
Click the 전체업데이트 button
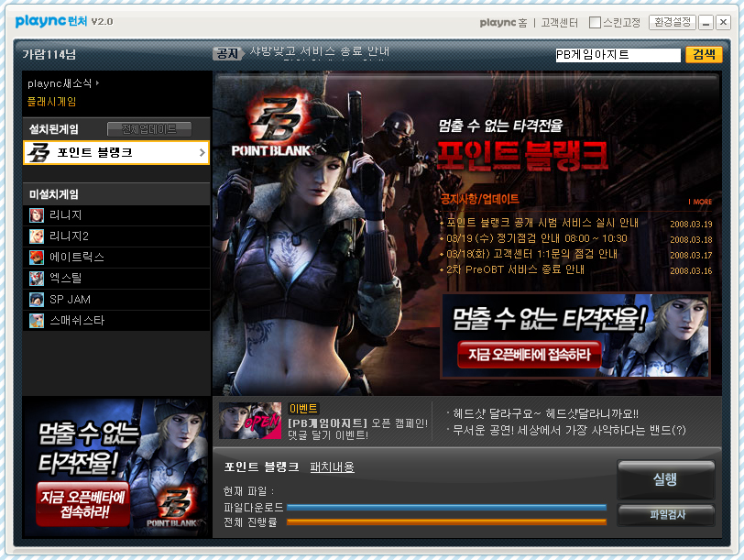[x=149, y=129]
